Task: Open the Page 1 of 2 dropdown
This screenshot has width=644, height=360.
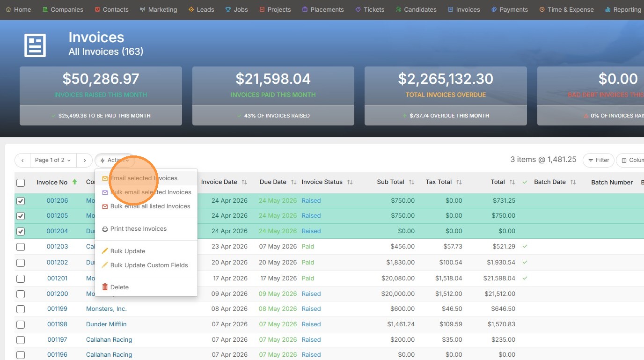Action: pyautogui.click(x=53, y=160)
